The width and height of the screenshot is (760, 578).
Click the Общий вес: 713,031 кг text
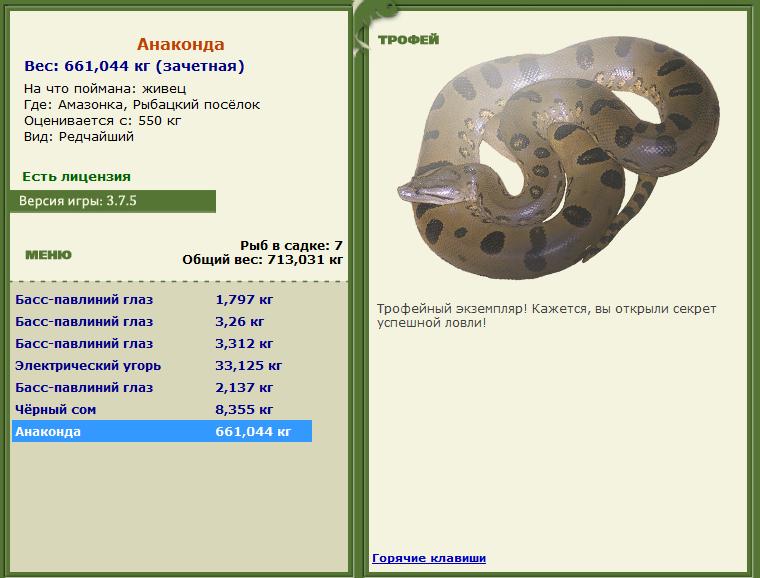click(x=263, y=260)
